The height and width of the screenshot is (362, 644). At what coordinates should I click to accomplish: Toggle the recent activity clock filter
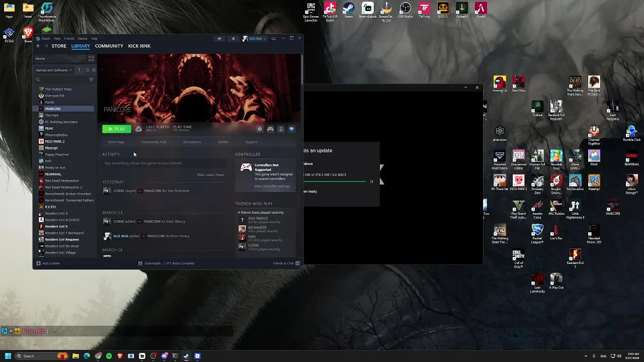coord(87,70)
